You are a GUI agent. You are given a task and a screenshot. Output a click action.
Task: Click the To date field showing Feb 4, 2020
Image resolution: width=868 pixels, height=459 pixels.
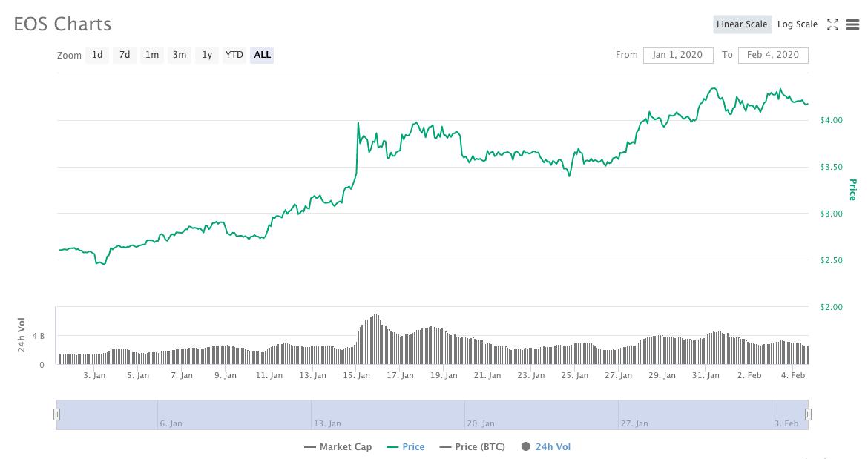pyautogui.click(x=773, y=55)
